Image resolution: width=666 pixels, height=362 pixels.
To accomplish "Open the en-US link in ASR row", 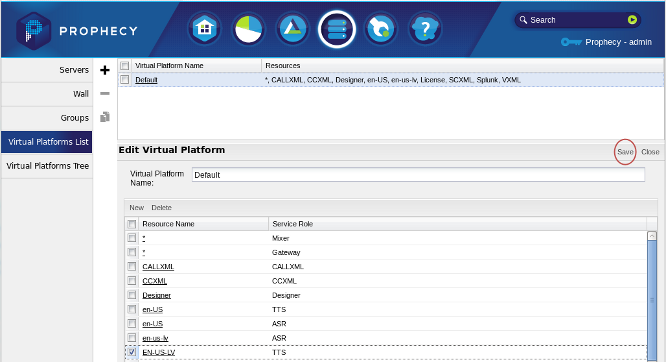I will tap(152, 323).
